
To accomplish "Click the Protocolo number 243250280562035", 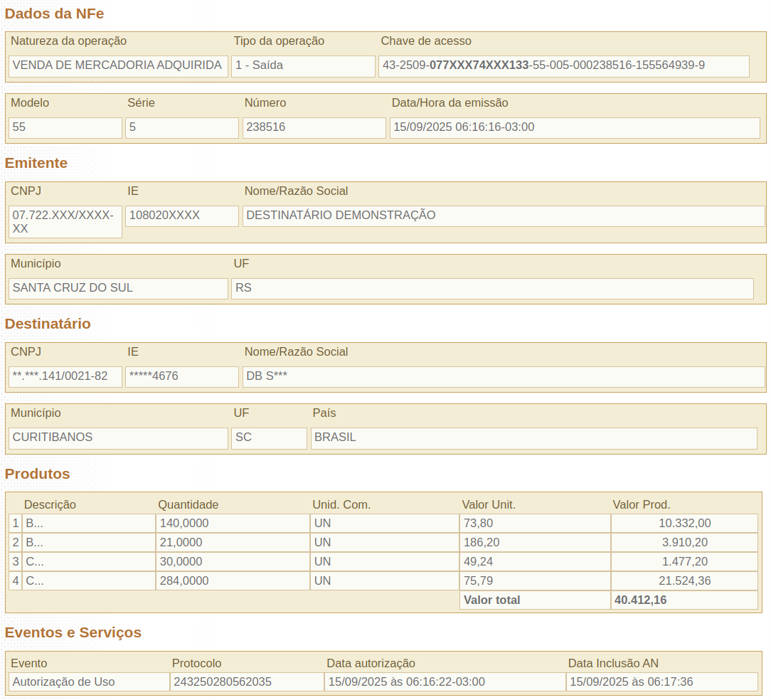I will (247, 682).
